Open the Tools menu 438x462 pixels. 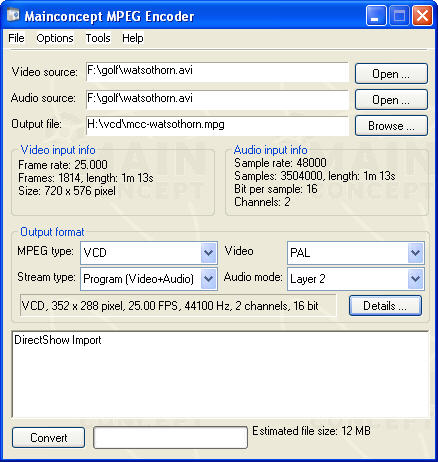[98, 38]
